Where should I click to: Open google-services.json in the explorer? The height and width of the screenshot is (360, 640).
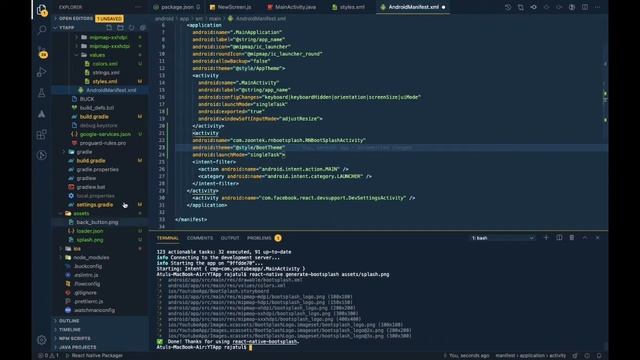(105, 134)
